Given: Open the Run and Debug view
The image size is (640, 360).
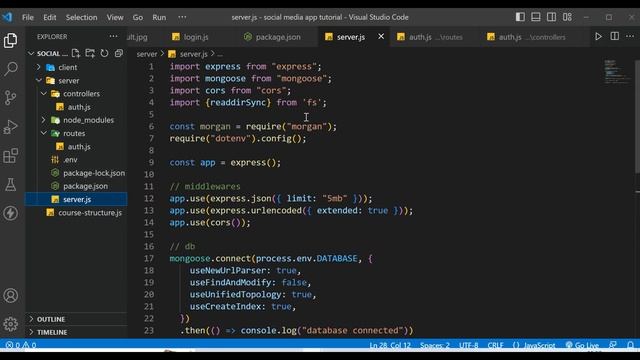Looking at the screenshot, I should click(11, 127).
